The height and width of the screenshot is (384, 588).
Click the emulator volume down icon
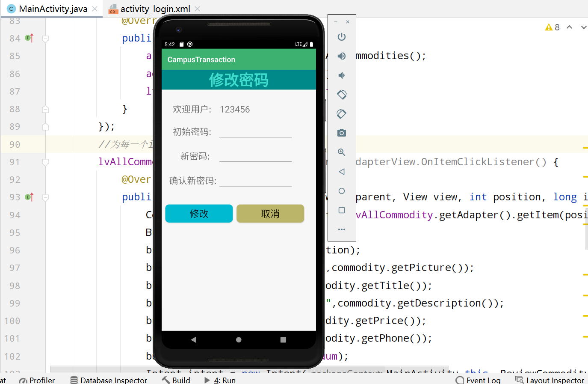[341, 75]
